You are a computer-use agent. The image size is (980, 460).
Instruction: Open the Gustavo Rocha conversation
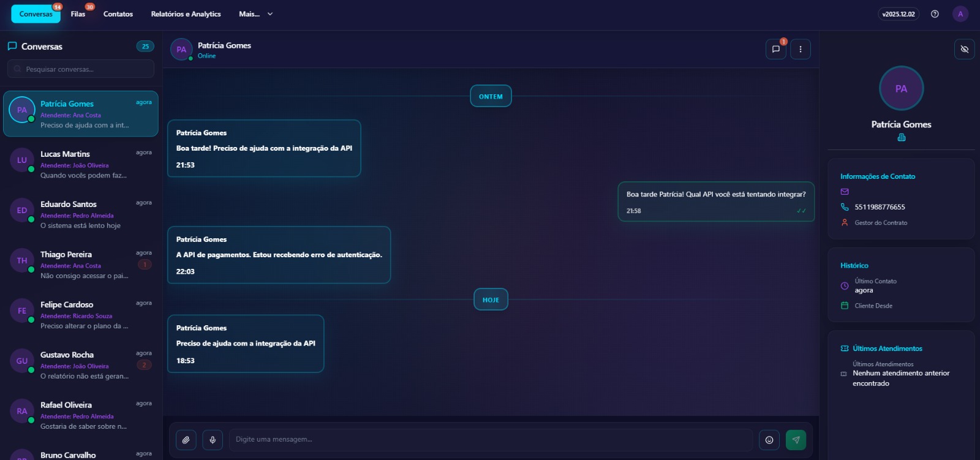[81, 365]
